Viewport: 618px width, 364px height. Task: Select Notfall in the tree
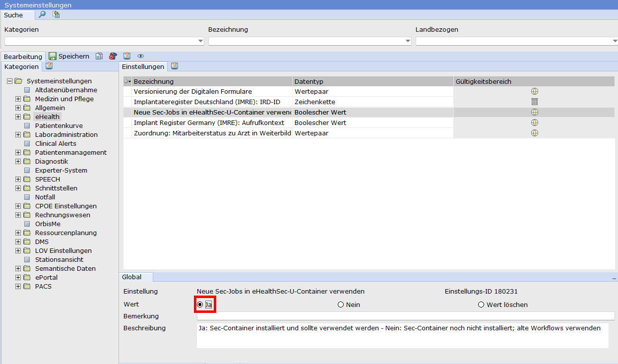pos(45,197)
